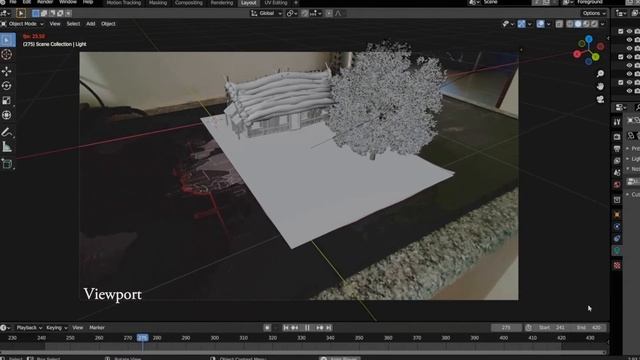Toggle show gizmos button
This screenshot has height=360, width=640.
(x=522, y=24)
